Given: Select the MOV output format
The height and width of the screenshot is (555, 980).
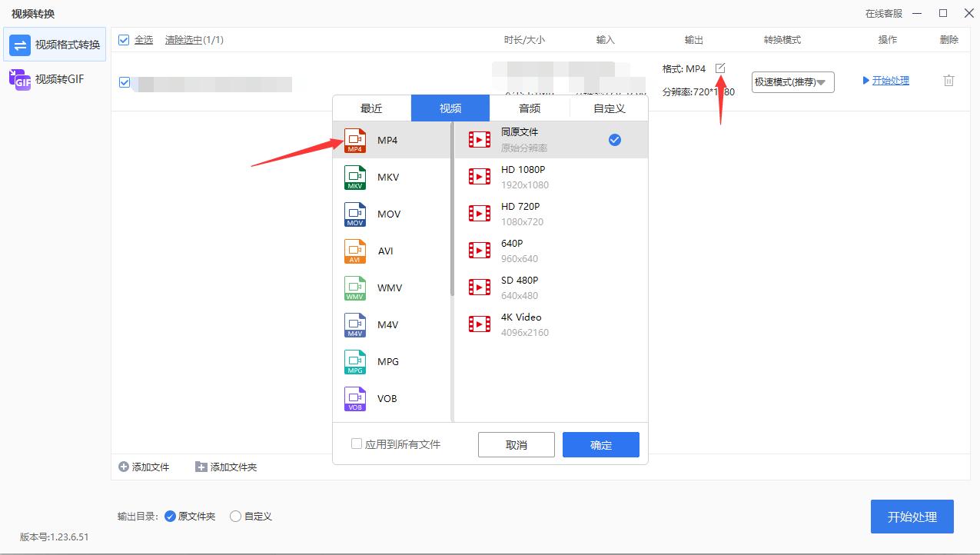Looking at the screenshot, I should [x=356, y=214].
